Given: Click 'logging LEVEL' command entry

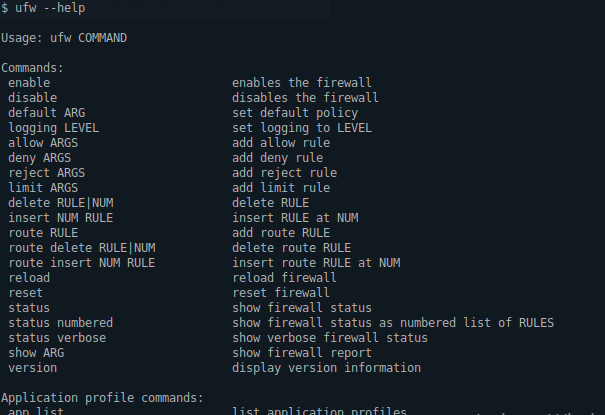Looking at the screenshot, I should tap(54, 128).
